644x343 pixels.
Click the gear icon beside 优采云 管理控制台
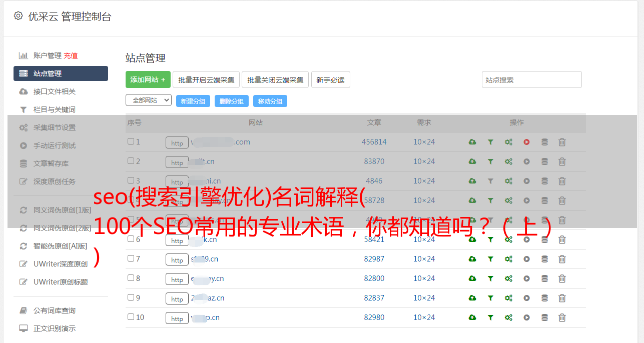click(19, 16)
